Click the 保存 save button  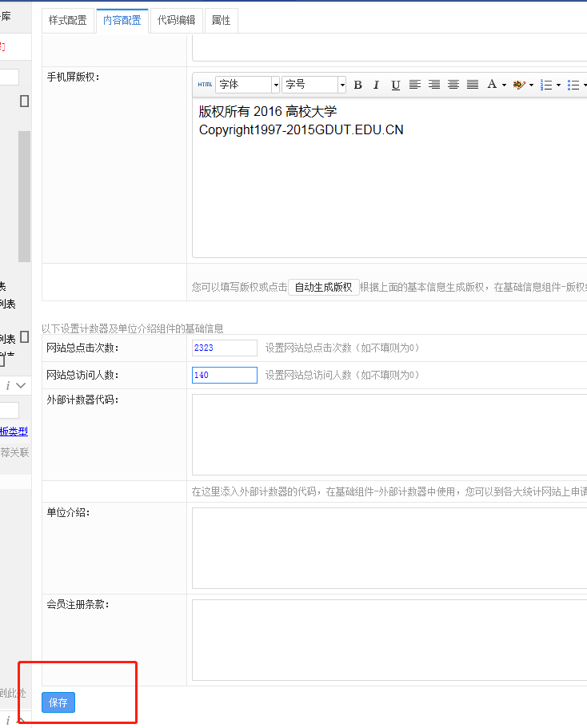[58, 702]
